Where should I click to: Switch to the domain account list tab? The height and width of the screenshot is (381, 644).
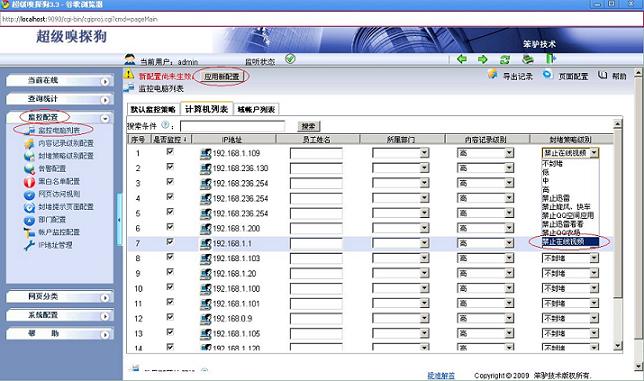tap(256, 109)
